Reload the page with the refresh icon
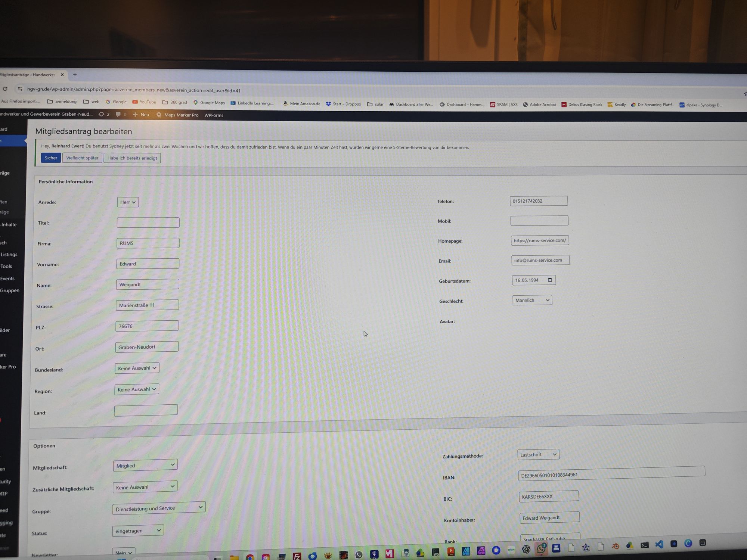Image resolution: width=747 pixels, height=560 pixels. coord(5,89)
